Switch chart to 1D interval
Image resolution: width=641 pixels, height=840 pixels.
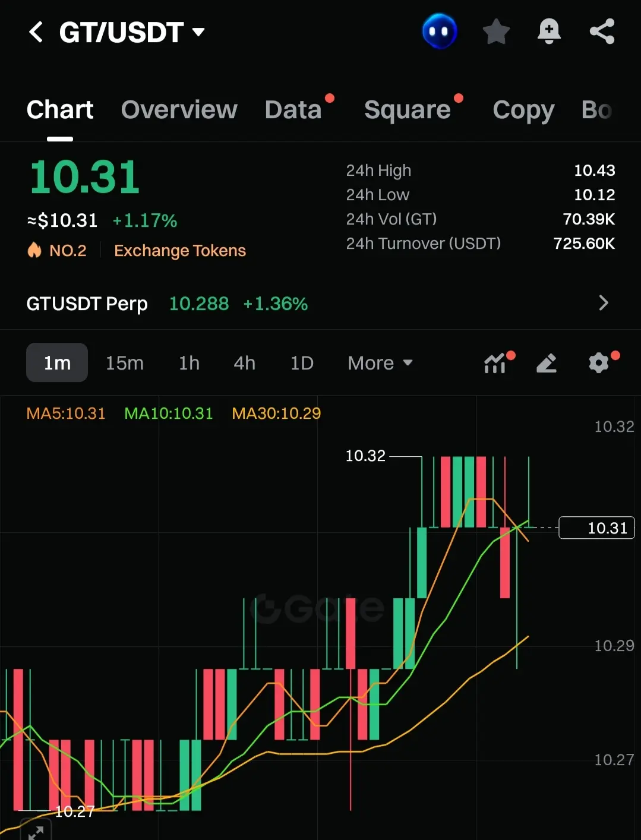(302, 363)
